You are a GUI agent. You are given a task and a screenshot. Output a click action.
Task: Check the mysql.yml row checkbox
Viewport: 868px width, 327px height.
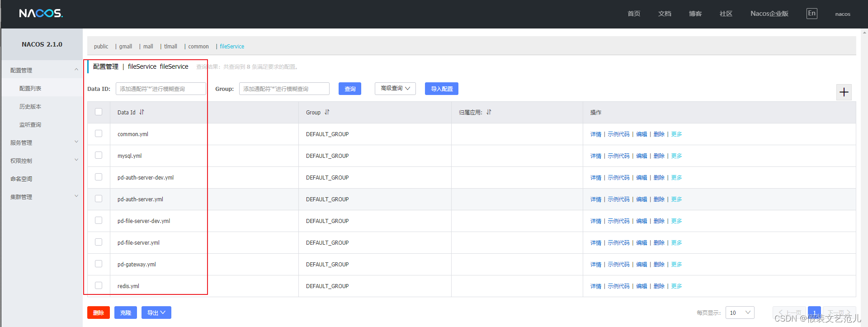[99, 155]
